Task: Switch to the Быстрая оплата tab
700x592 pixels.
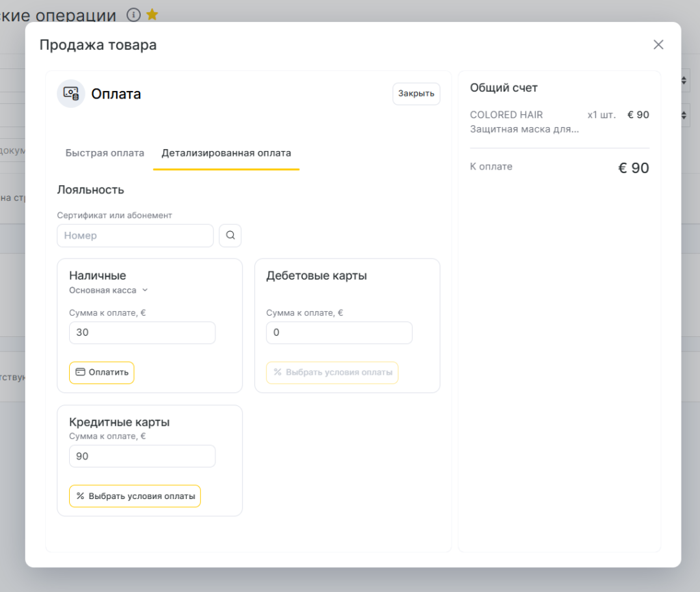Action: pyautogui.click(x=105, y=152)
